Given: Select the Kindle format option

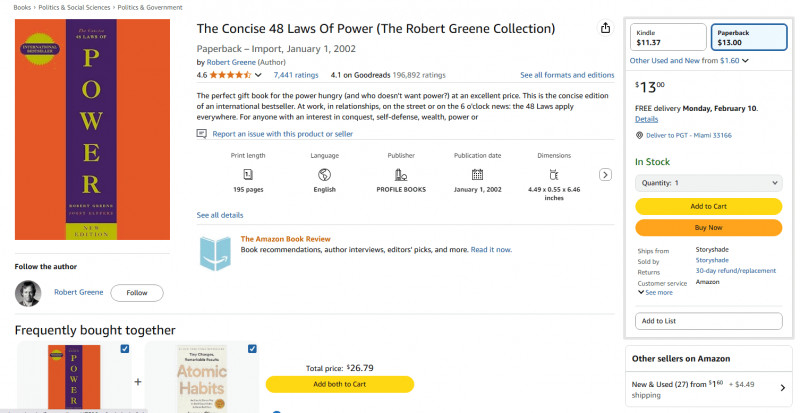Looking at the screenshot, I should 669,38.
